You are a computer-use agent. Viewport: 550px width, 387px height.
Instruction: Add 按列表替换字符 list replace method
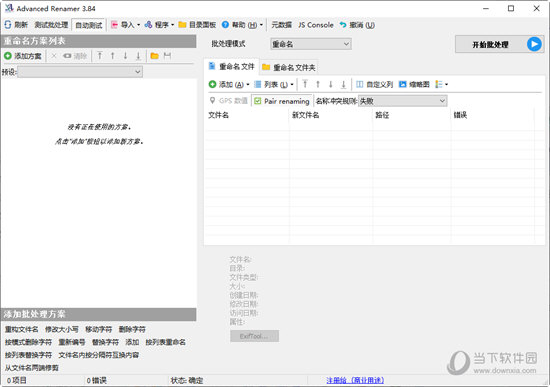point(28,355)
